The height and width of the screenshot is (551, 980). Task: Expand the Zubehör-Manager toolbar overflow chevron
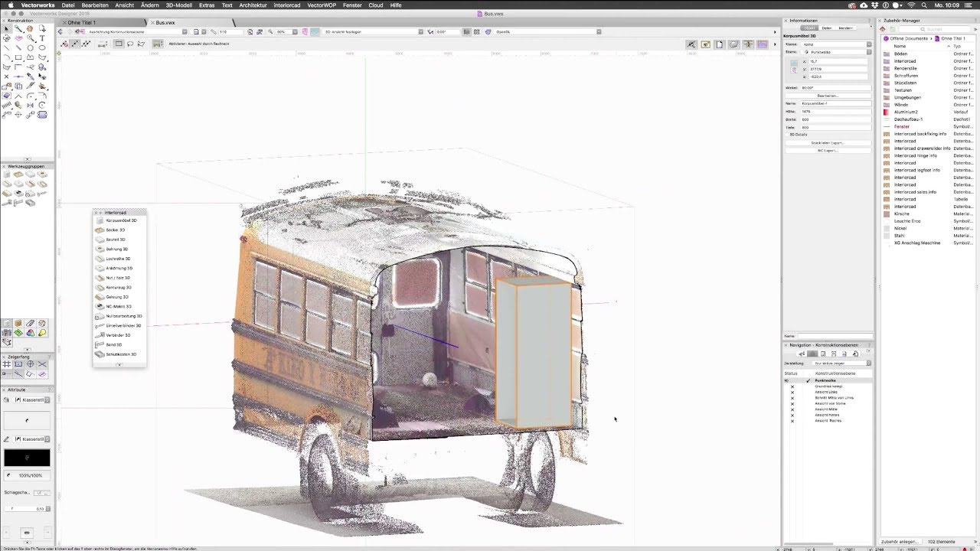click(975, 29)
